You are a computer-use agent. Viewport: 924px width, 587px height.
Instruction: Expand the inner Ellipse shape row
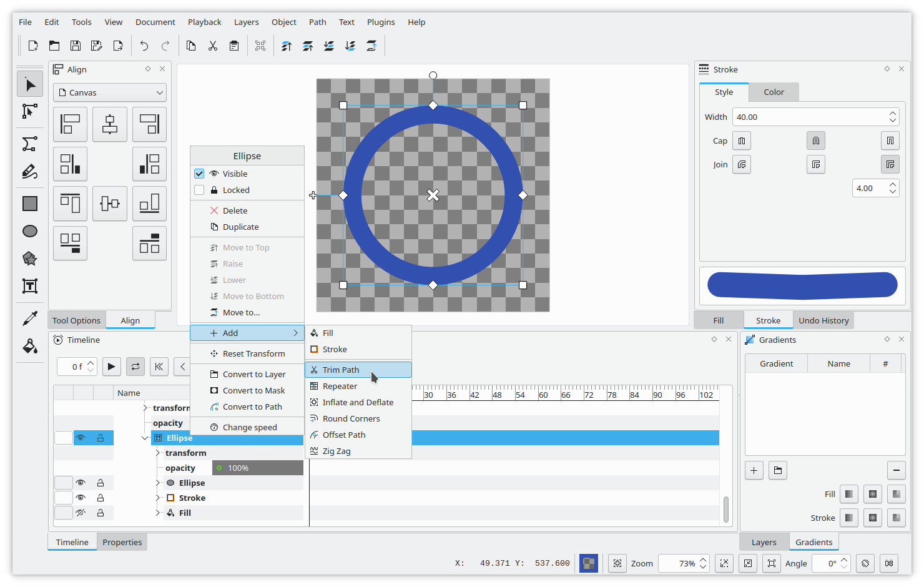coord(158,483)
